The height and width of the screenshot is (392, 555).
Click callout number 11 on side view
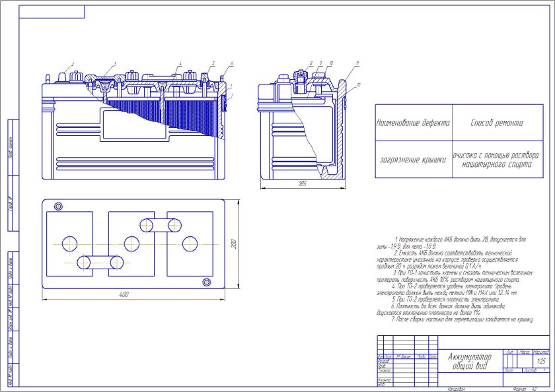[357, 63]
